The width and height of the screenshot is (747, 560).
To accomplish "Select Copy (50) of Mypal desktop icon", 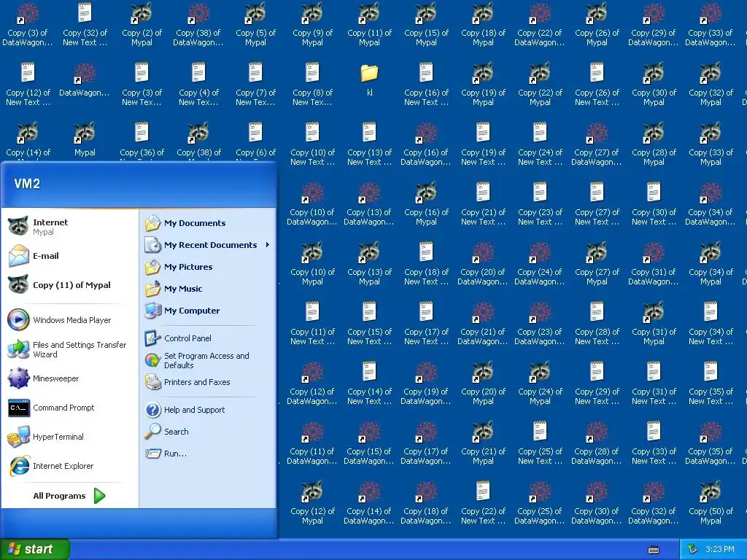I will 711,502.
